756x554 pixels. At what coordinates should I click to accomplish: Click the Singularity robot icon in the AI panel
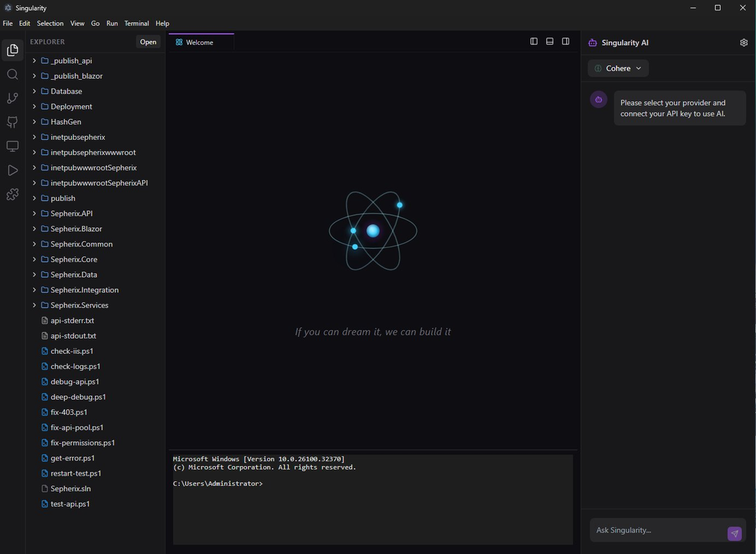[x=598, y=99]
